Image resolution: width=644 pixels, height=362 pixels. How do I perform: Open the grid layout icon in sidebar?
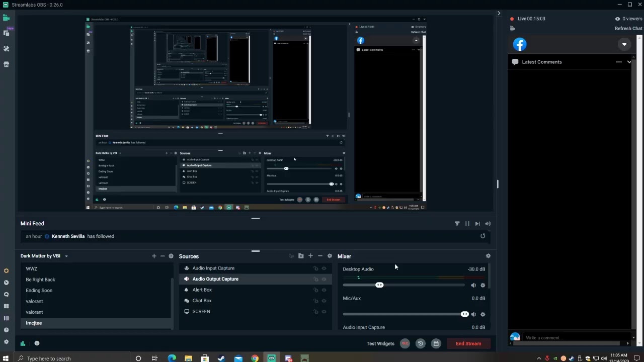point(6,306)
